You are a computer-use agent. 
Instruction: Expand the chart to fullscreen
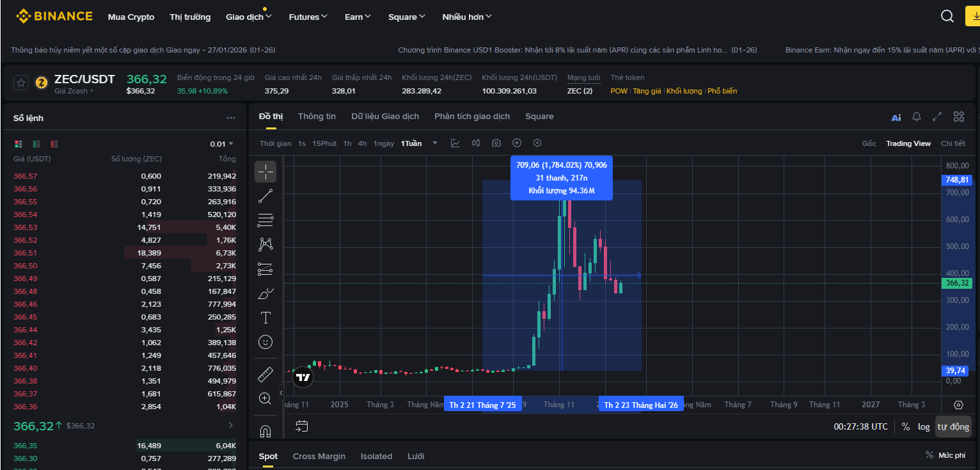pos(937,117)
